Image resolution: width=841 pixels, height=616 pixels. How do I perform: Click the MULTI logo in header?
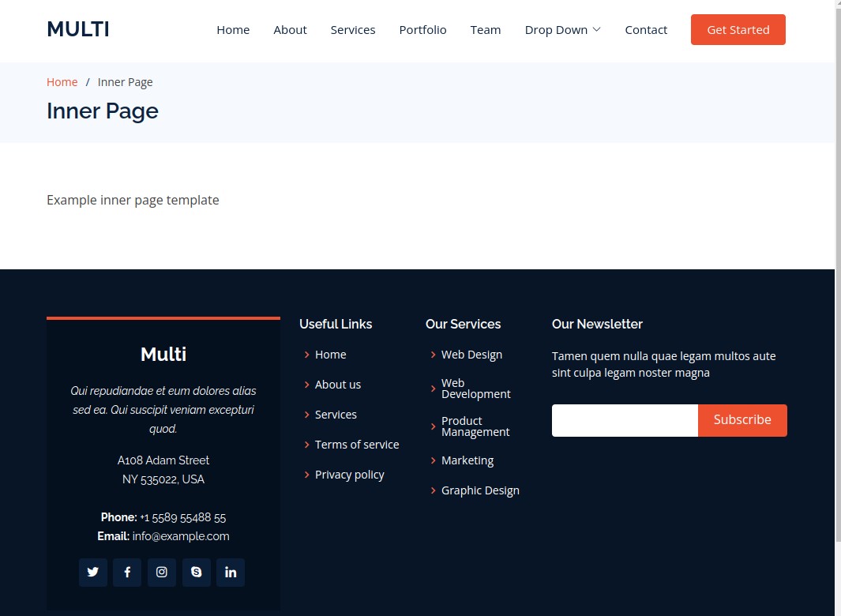tap(78, 29)
